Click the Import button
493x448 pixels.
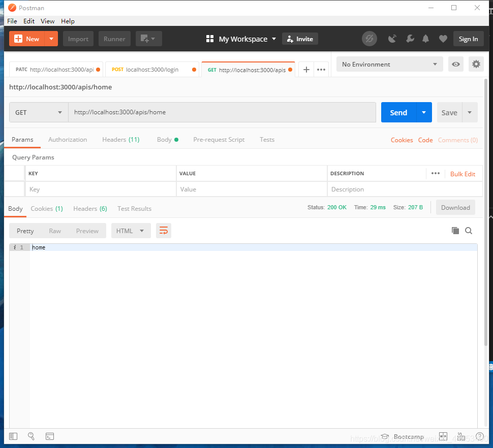[78, 39]
